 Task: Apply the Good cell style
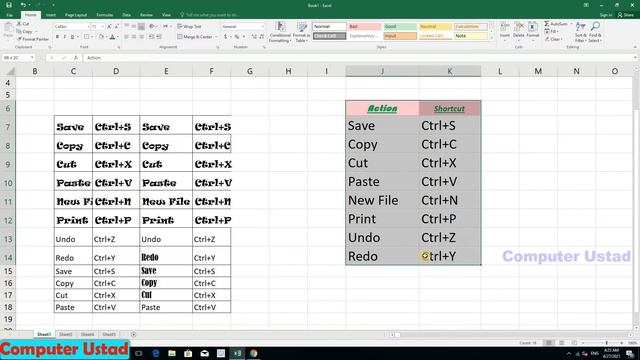[x=400, y=27]
